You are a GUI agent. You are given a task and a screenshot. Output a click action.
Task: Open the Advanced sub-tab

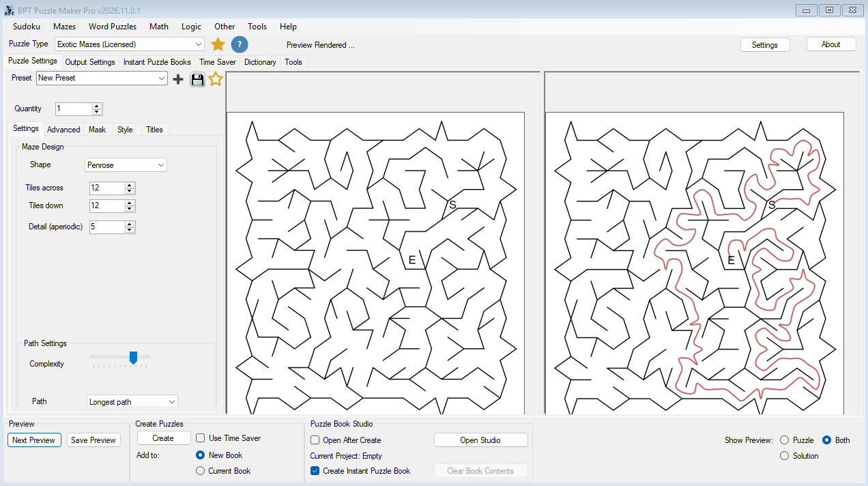(x=63, y=130)
